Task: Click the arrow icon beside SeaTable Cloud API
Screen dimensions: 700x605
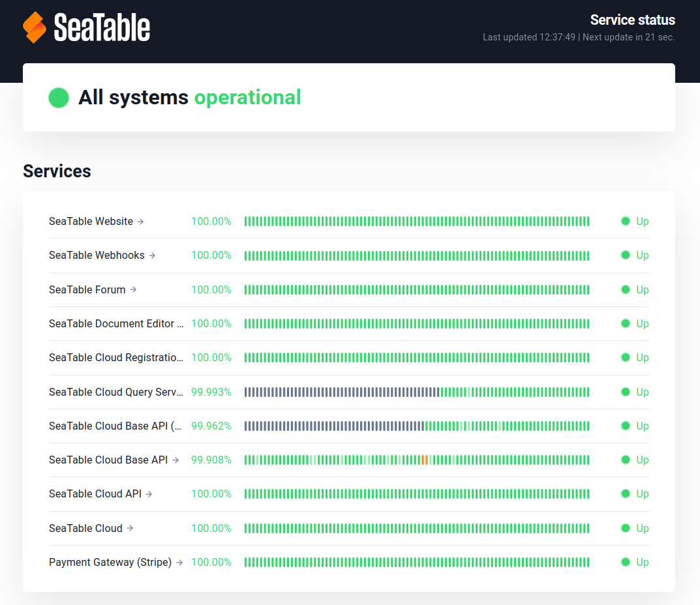Action: point(149,494)
